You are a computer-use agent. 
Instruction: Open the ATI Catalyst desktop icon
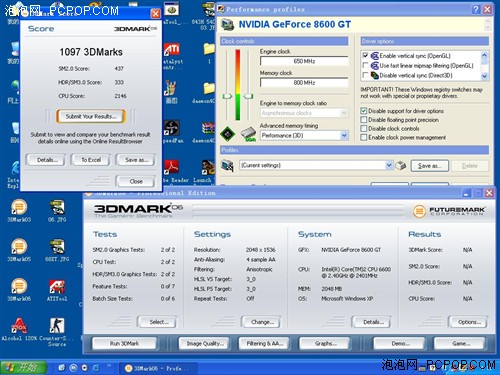[x=172, y=56]
